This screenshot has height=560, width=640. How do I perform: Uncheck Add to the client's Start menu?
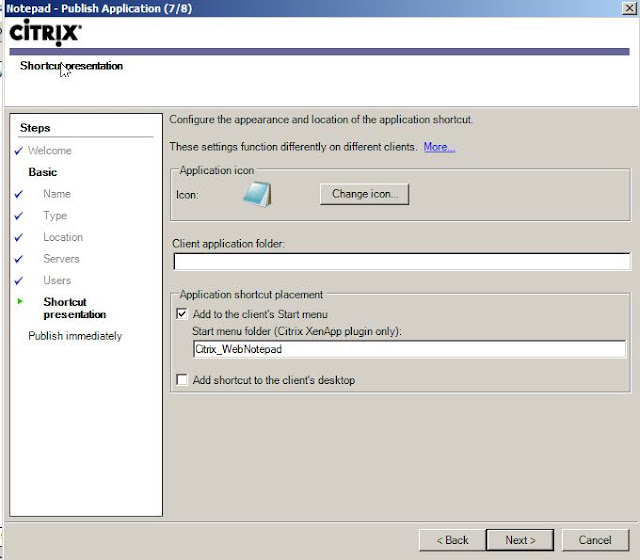coord(182,314)
